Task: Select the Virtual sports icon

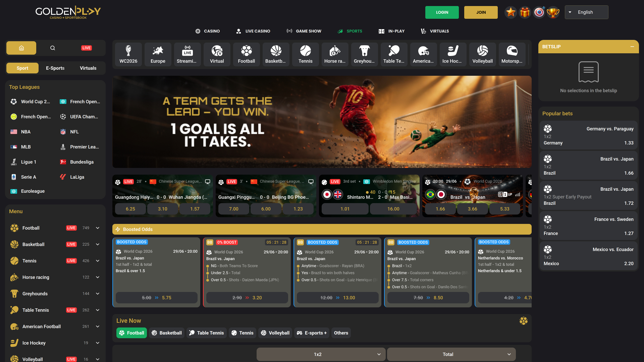Action: (x=217, y=54)
